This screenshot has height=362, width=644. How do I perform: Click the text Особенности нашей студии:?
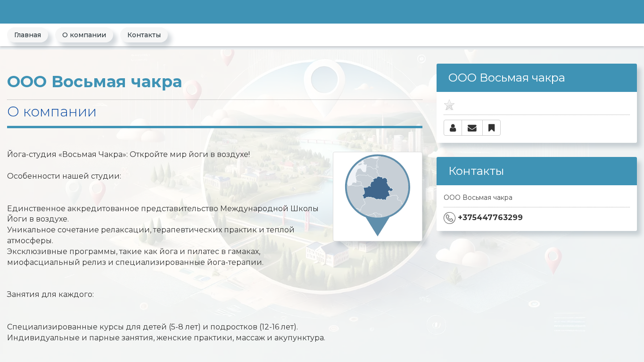pyautogui.click(x=64, y=176)
